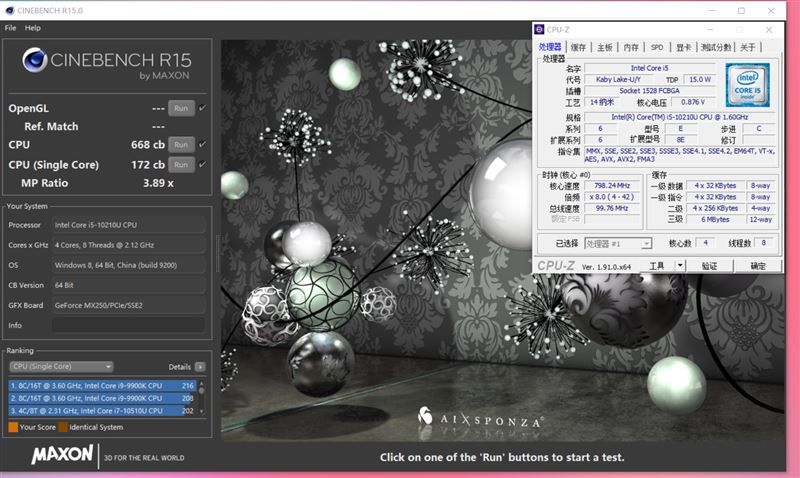Click the Cinebench title bar app icon
The width and height of the screenshot is (800, 478).
coord(10,10)
